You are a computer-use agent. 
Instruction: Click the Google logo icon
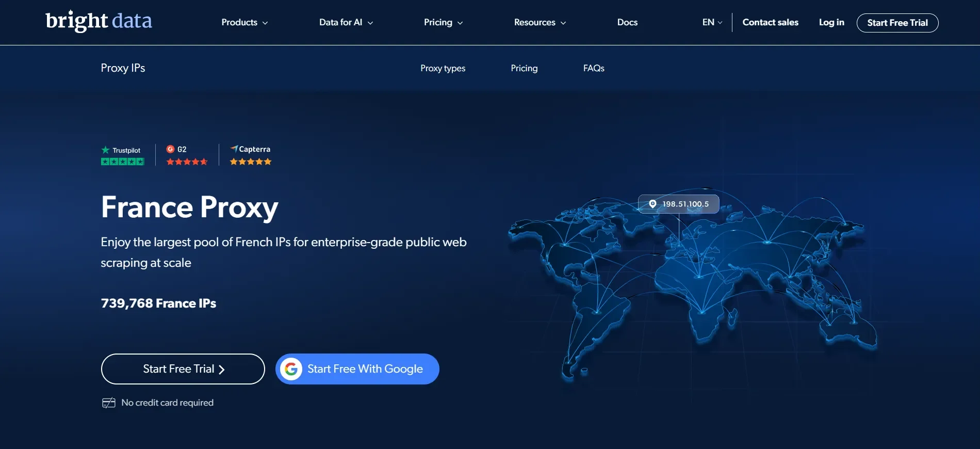(291, 369)
